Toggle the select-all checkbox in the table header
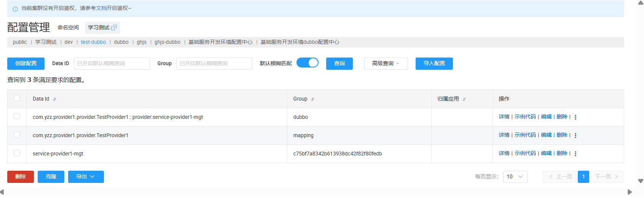 pyautogui.click(x=17, y=98)
